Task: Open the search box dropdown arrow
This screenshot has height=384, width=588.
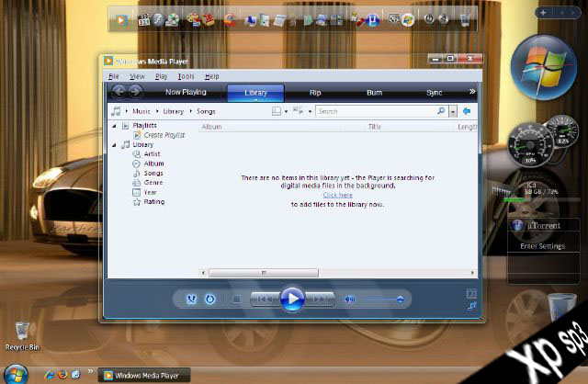Action: (x=453, y=111)
